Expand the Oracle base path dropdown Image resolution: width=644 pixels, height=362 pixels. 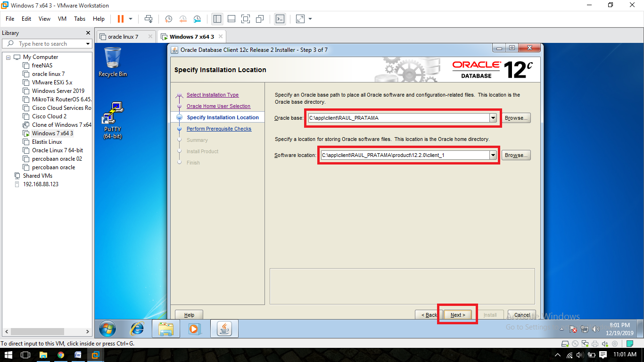(x=493, y=118)
